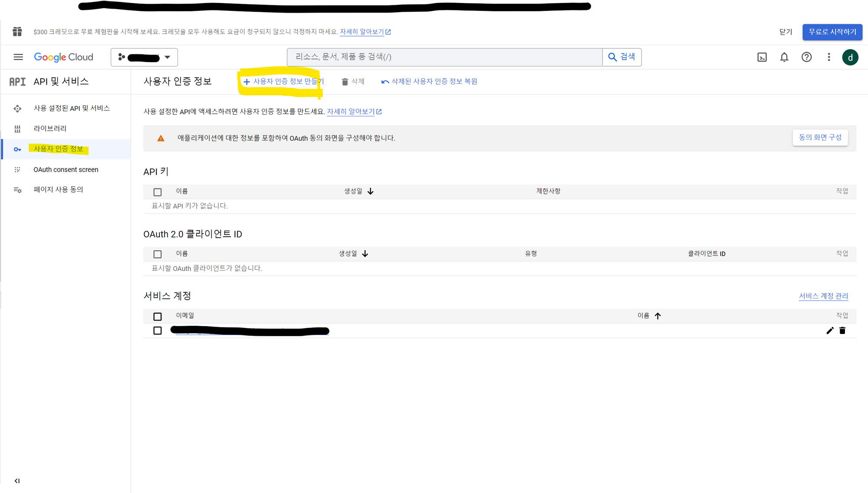Open the Cloud Shell terminal icon
This screenshot has height=493, width=868.
click(762, 57)
